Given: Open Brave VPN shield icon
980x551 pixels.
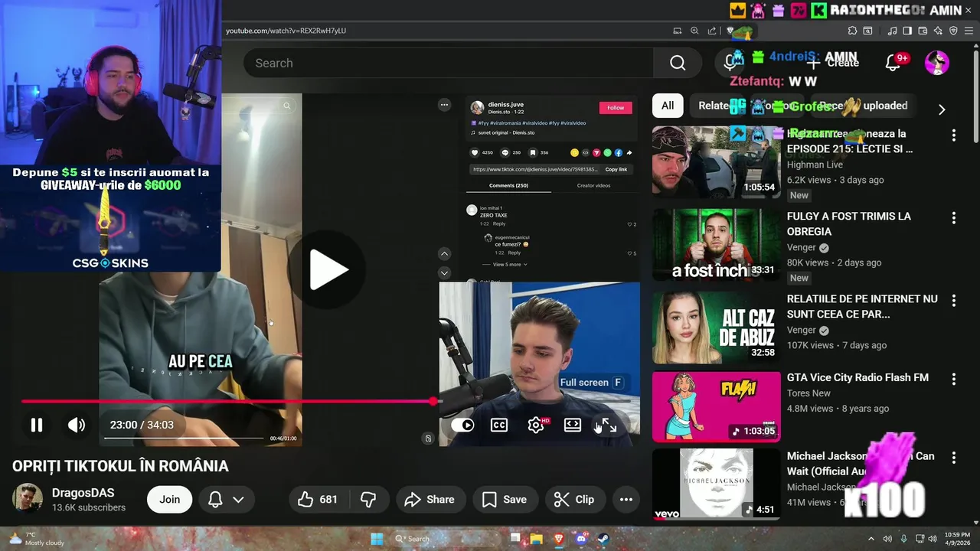Looking at the screenshot, I should pyautogui.click(x=953, y=31).
